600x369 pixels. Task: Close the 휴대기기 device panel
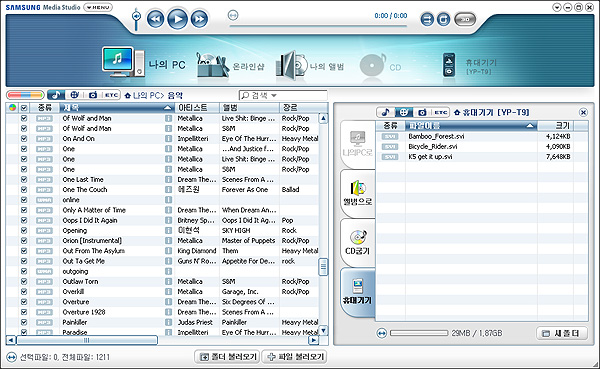pos(583,112)
